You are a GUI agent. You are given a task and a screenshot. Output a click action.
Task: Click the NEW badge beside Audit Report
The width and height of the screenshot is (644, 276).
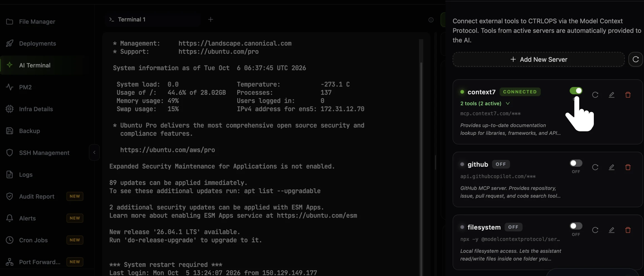[x=75, y=196]
